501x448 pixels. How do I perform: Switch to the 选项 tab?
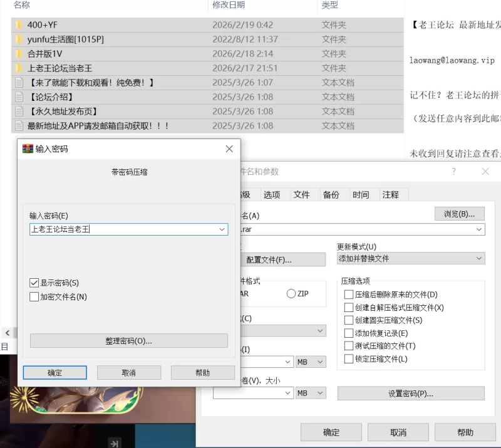[x=272, y=194]
